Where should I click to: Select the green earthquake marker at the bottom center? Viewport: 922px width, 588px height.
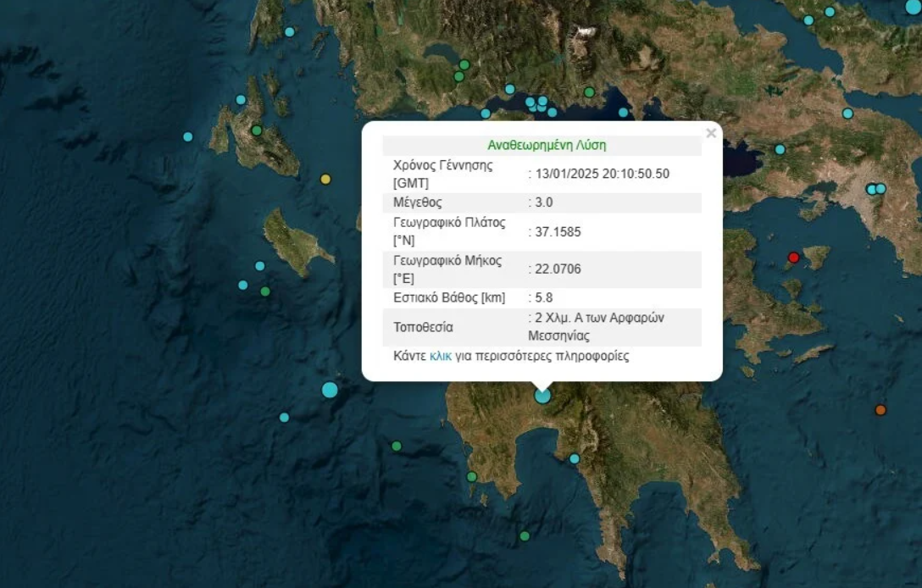point(525,535)
